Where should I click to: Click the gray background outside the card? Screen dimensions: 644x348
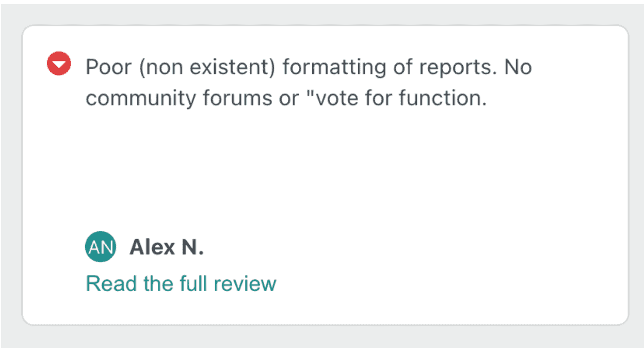(x=322, y=337)
